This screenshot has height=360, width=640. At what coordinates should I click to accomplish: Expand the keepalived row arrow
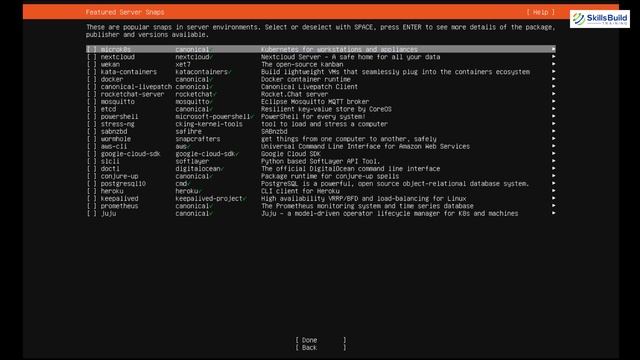coord(553,199)
